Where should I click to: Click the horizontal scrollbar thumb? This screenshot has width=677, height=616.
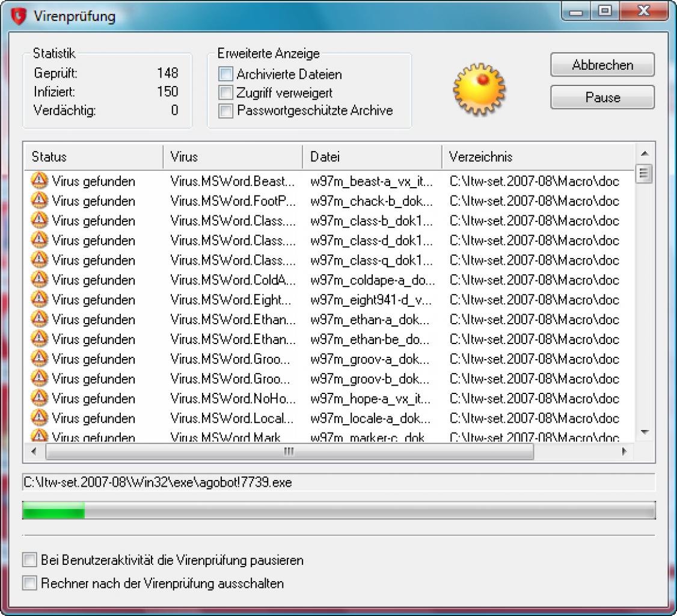289,451
